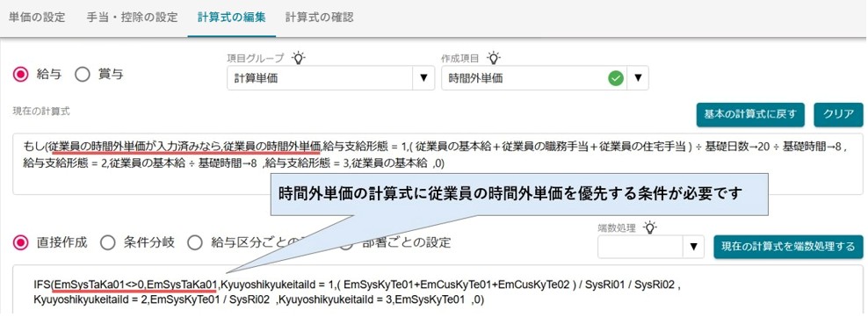
Task: Click the 基本の計算式に戻す button
Action: point(750,114)
